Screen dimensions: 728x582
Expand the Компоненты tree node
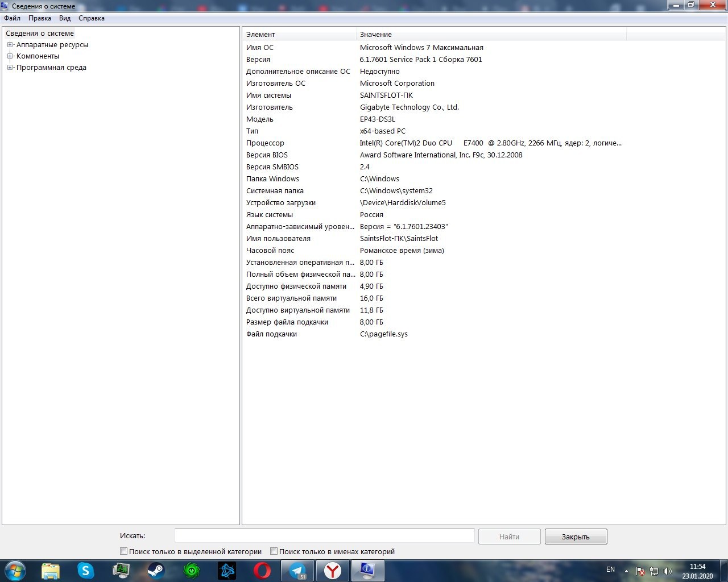[10, 56]
